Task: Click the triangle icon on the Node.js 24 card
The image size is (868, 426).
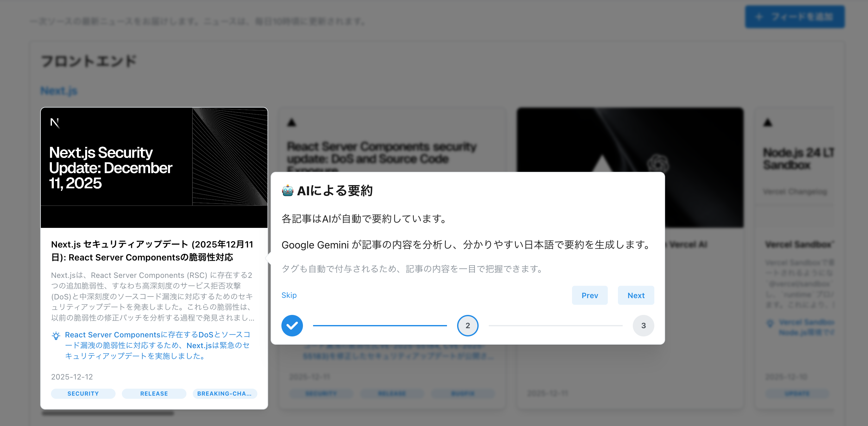Action: [x=768, y=123]
